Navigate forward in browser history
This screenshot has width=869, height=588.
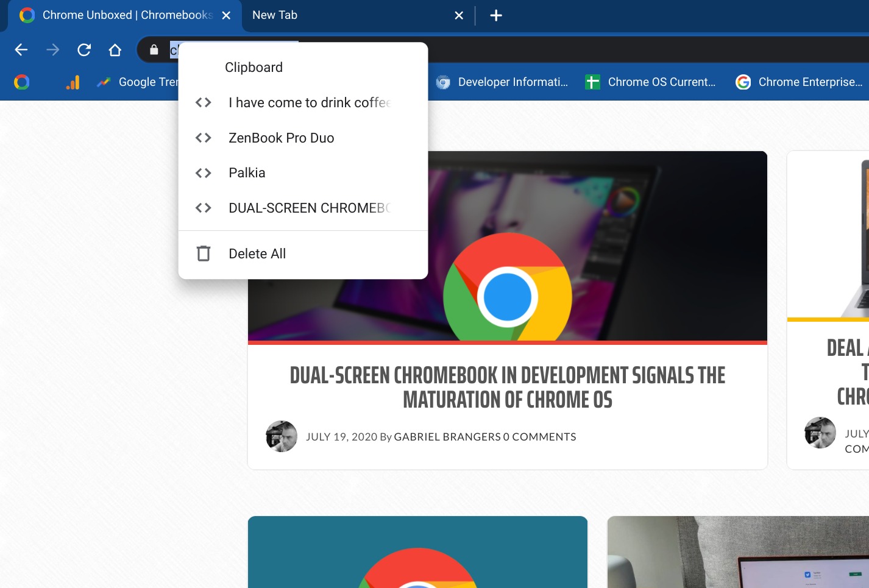pos(52,50)
